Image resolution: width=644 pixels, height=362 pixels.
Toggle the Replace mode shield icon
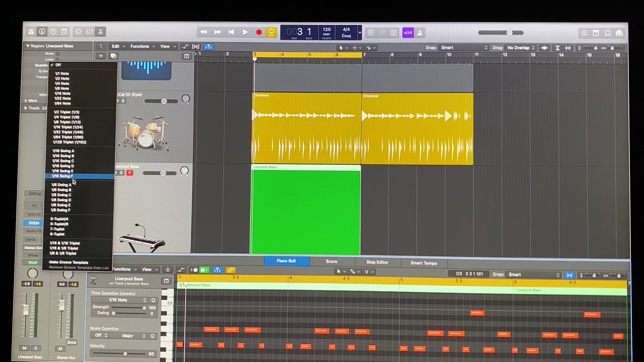click(x=371, y=32)
